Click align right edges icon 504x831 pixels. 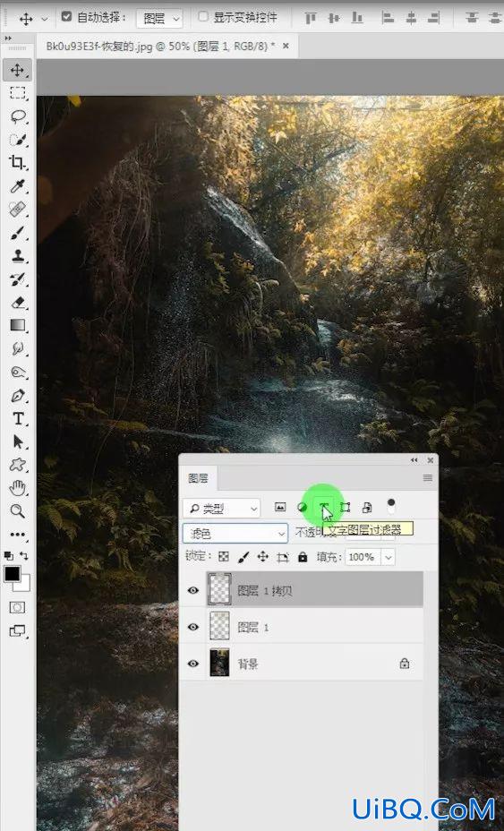coord(433,18)
